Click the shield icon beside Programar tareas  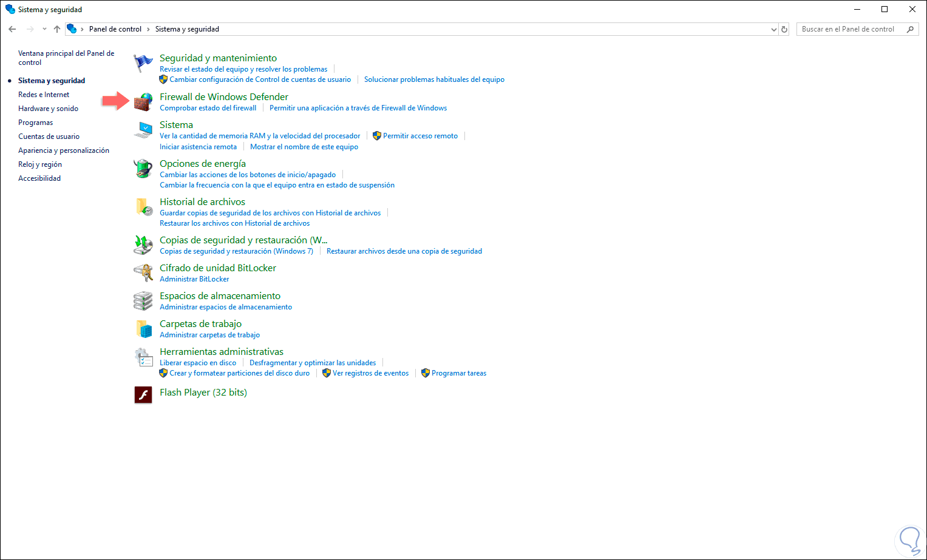426,373
